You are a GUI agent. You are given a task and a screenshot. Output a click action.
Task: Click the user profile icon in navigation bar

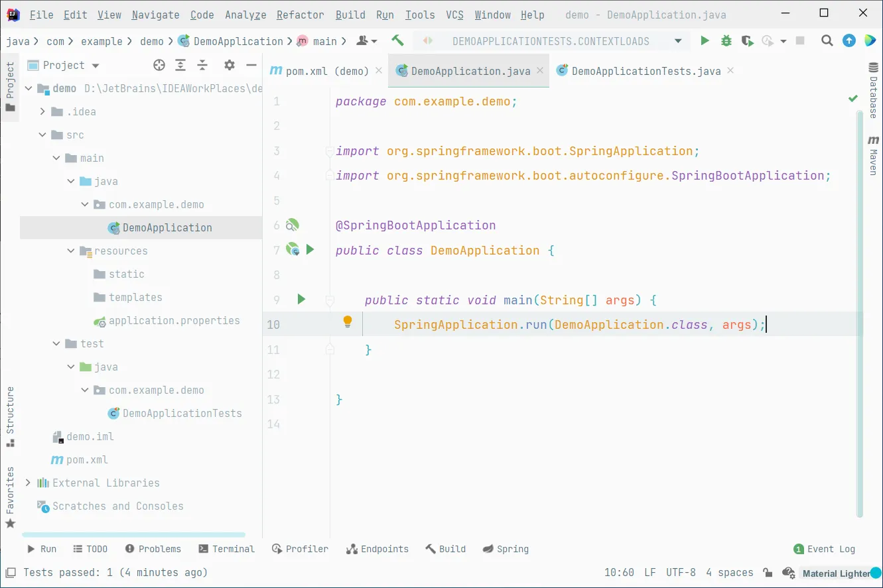(366, 41)
